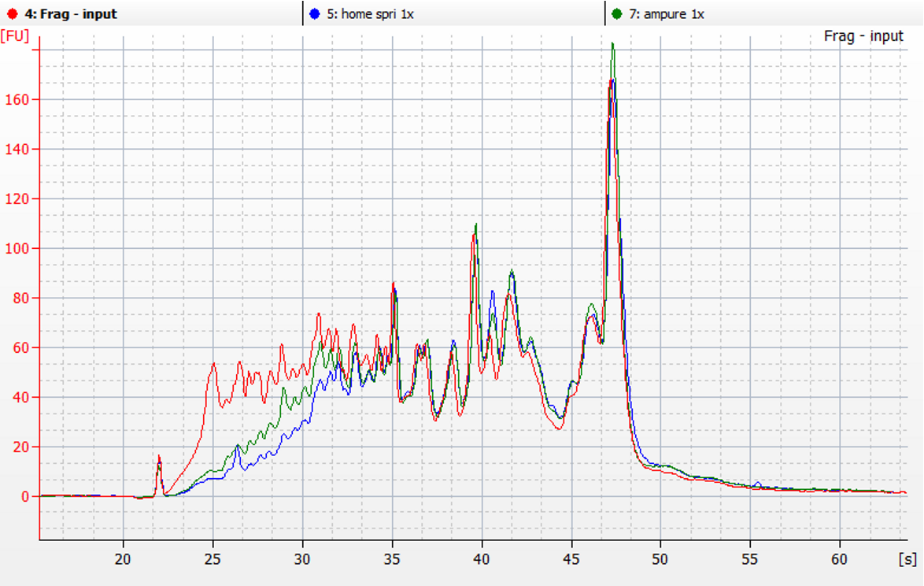This screenshot has width=924, height=586.
Task: Click the 55 time-axis tick label
Action: pos(750,559)
